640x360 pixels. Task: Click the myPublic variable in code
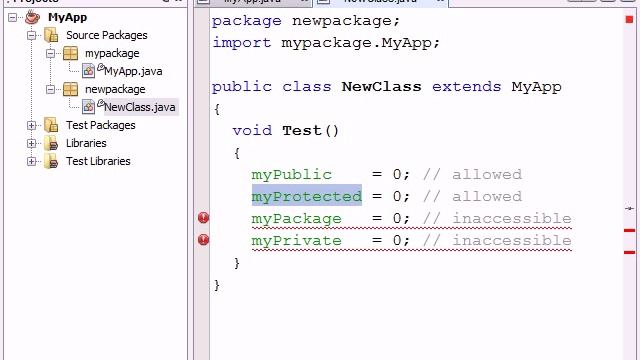pos(291,175)
